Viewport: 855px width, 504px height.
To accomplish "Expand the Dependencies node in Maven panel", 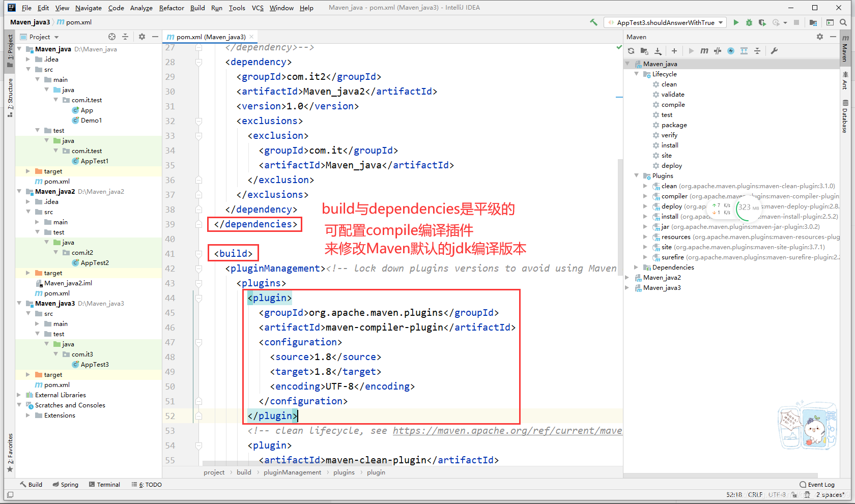I will click(636, 268).
